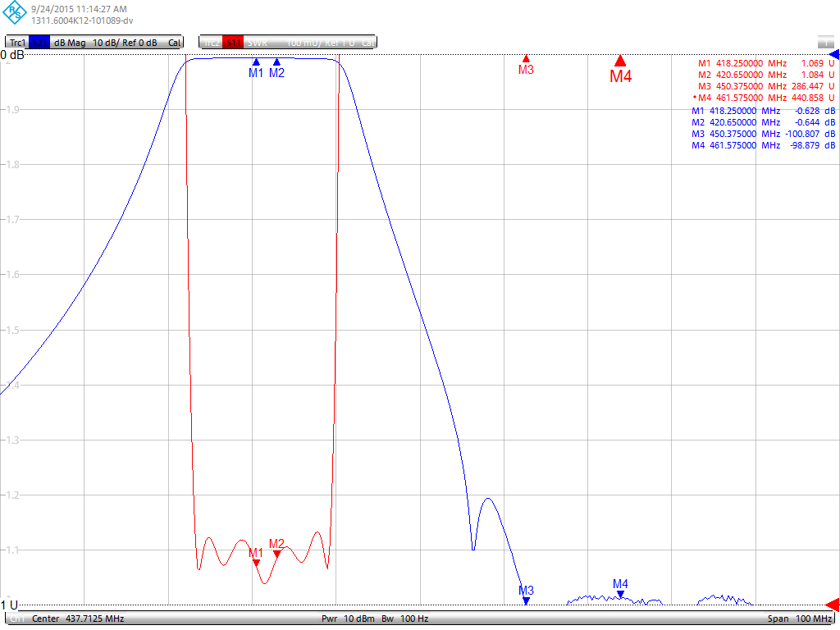Click the dB Mag format text in Trc1

coord(71,43)
